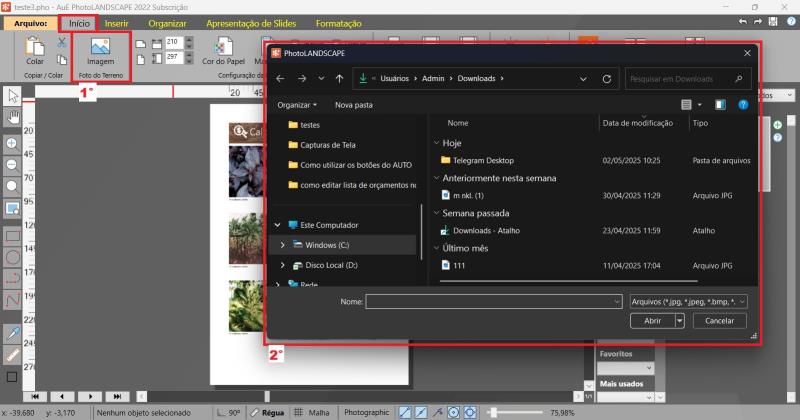
Task: Click the Pesquisar em Downloads search box
Action: 688,79
